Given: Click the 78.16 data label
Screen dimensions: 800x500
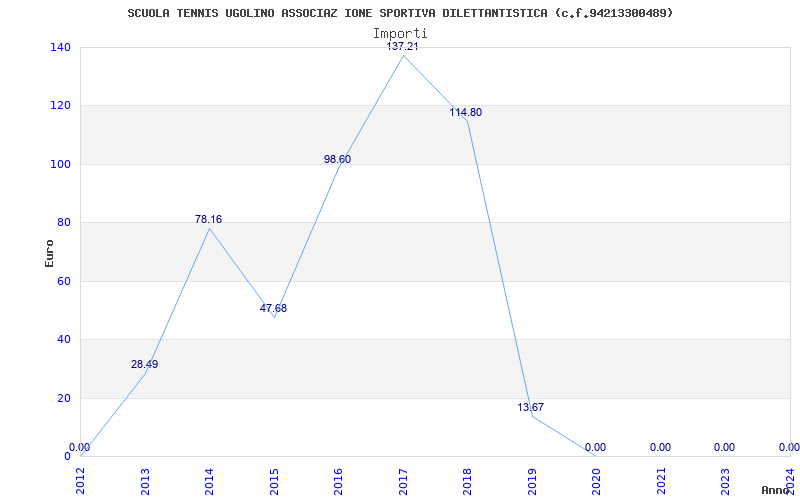Looking at the screenshot, I should [x=208, y=219].
